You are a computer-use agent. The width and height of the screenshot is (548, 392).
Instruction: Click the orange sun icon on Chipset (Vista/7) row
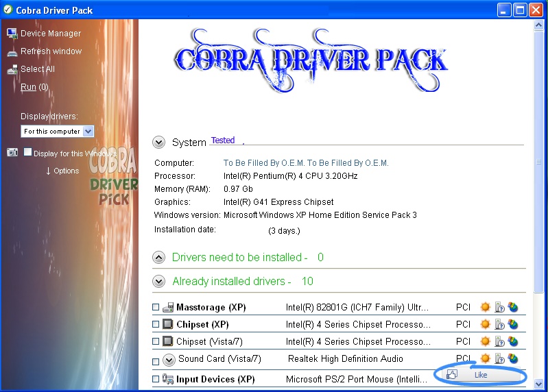[x=485, y=341]
